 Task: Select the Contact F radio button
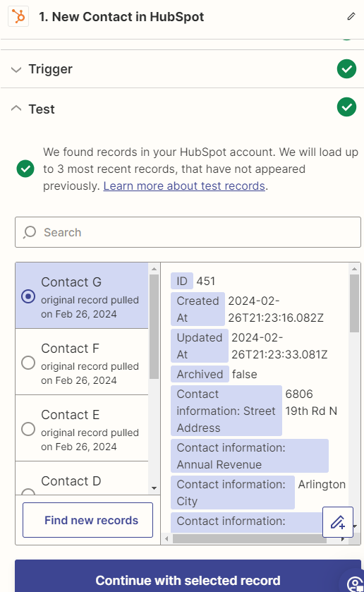[28, 363]
